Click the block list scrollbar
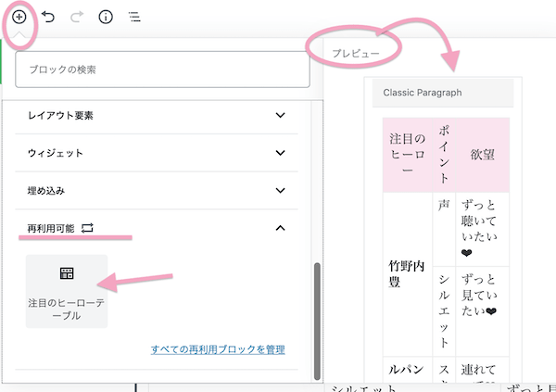Screen dimensions: 556x392 click(x=317, y=321)
